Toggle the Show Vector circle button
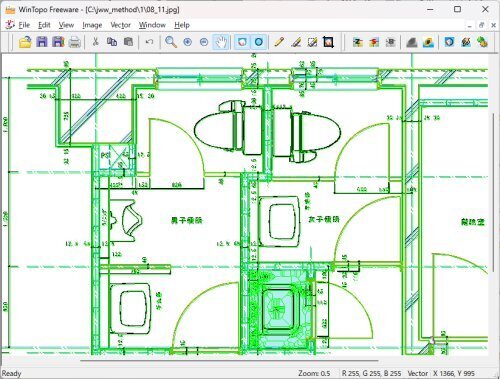Screen dimensions: 500x379 [259, 42]
